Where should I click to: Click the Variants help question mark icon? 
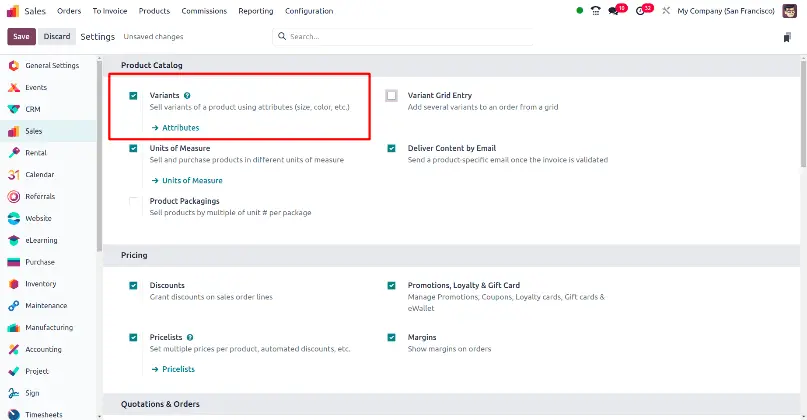(x=187, y=95)
